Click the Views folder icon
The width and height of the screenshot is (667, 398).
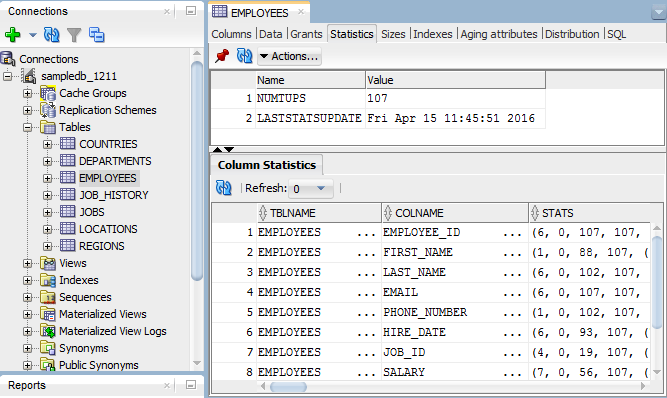click(x=48, y=264)
